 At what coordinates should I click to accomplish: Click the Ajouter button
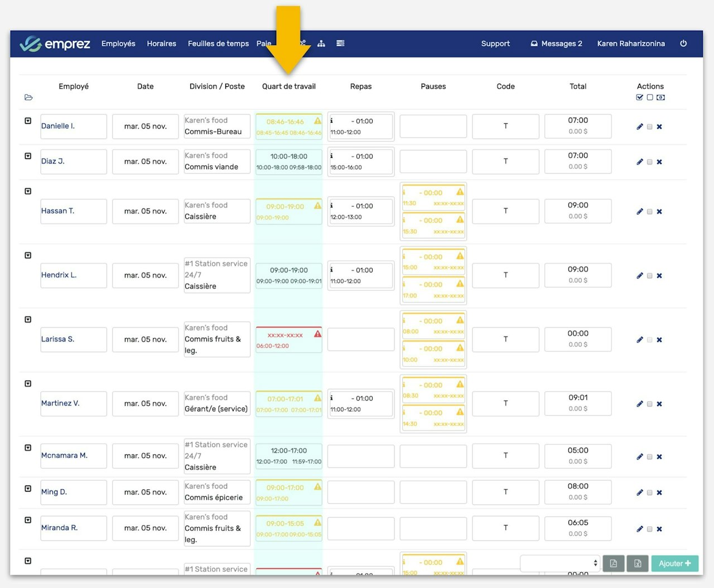click(675, 563)
